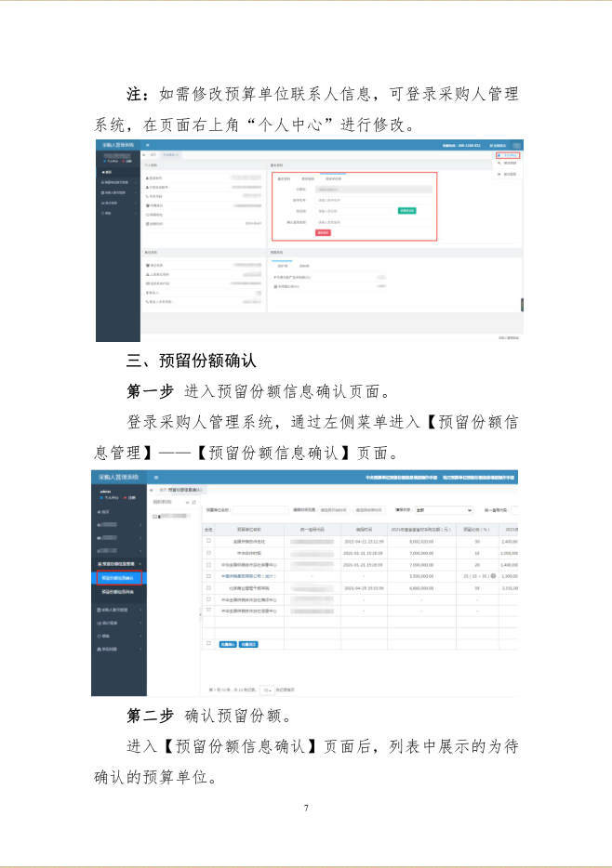Image resolution: width=612 pixels, height=868 pixels.
Task: Expand the organization tree node in lower screenshot
Action: point(155,516)
